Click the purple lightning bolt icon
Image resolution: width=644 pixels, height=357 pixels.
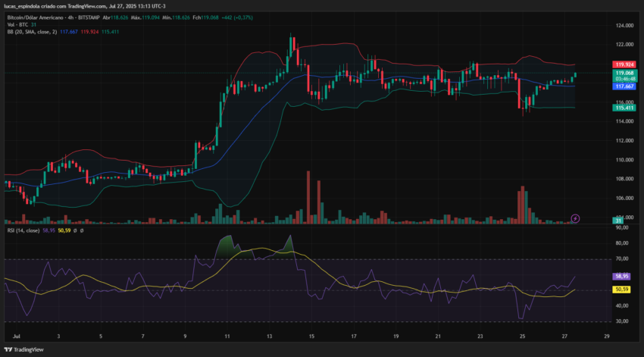(575, 218)
